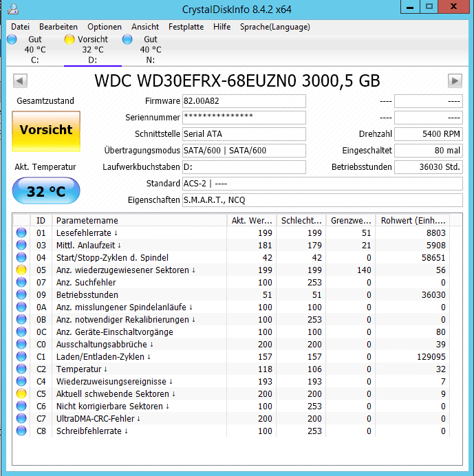Click the Grenzwe... column header

(351, 220)
